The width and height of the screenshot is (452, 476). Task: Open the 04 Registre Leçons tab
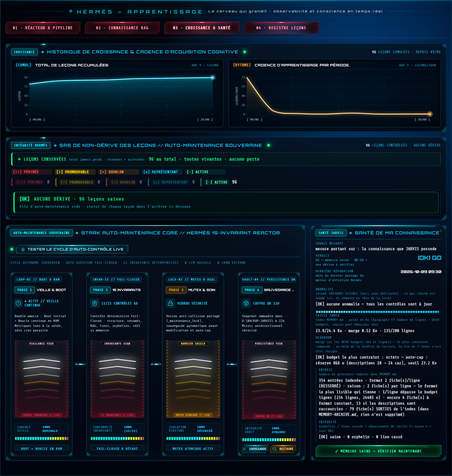(281, 28)
